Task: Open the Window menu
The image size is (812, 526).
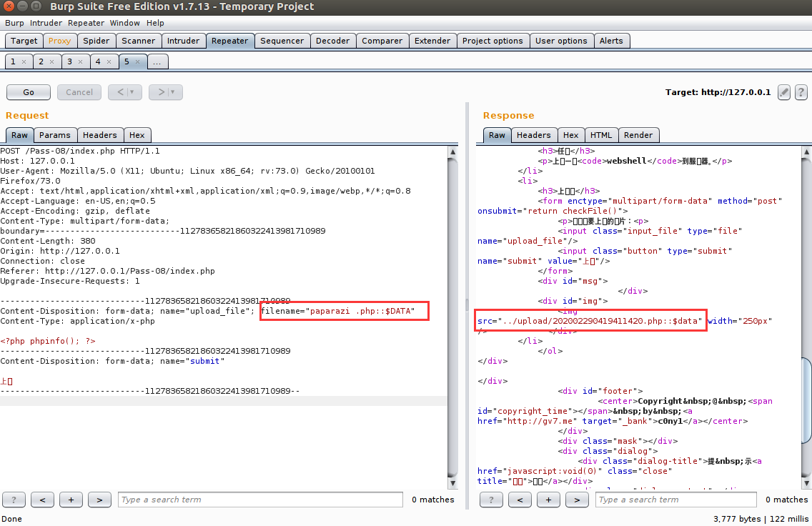Action: pos(125,23)
